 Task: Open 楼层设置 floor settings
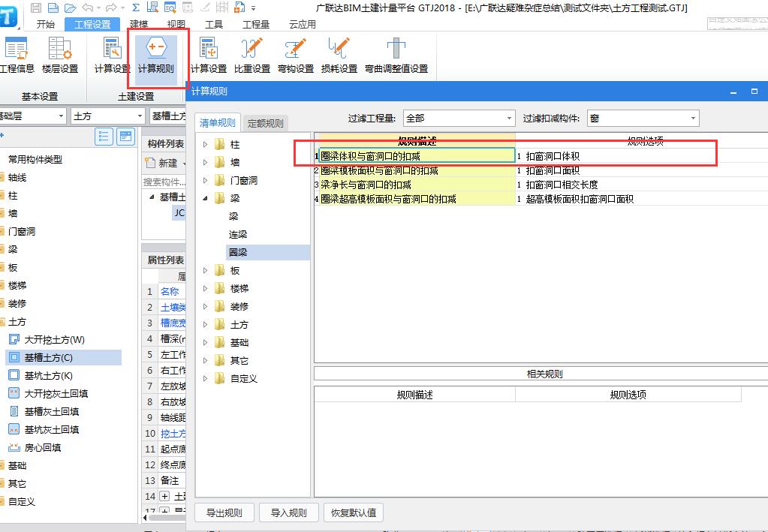60,55
